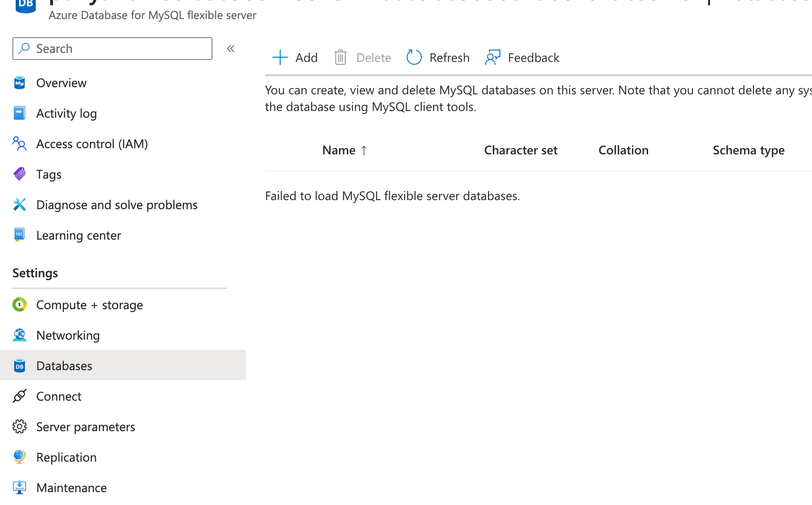Click the Feedback person icon
Viewport: 812px width, 505px height.
(493, 58)
